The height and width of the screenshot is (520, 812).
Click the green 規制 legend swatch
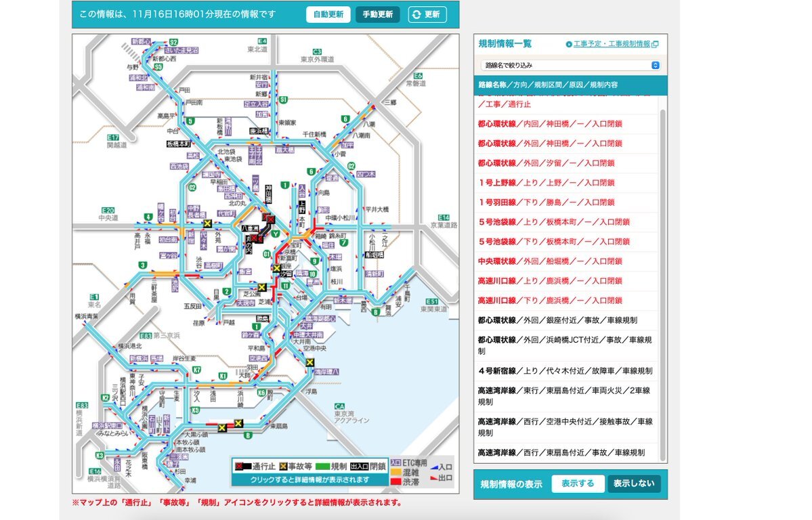pos(322,466)
